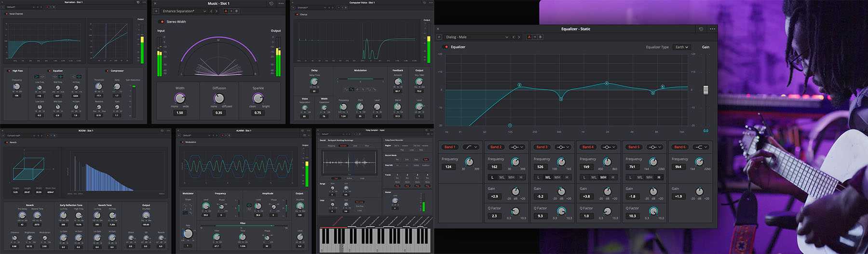The height and width of the screenshot is (254, 868).
Task: Reset the Music - Slot 1 plugin
Action: pyautogui.click(x=271, y=4)
